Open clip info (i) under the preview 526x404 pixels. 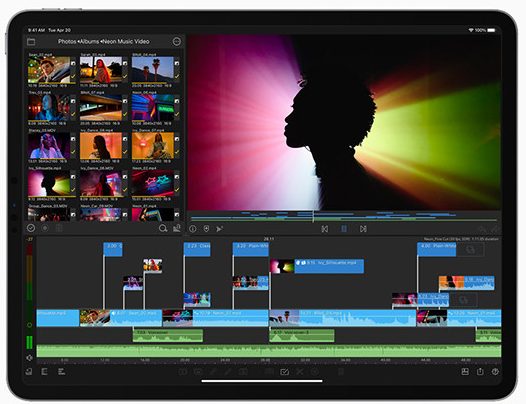point(193,229)
